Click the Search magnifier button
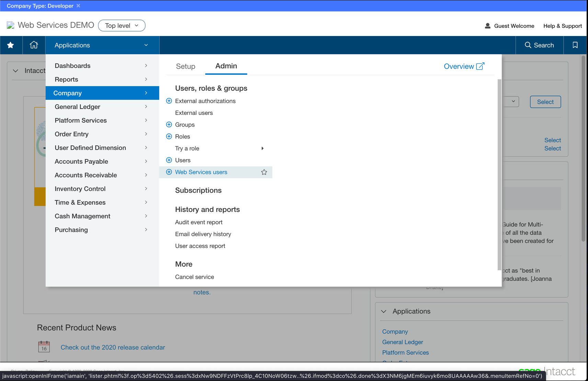This screenshot has height=381, width=588. [539, 45]
